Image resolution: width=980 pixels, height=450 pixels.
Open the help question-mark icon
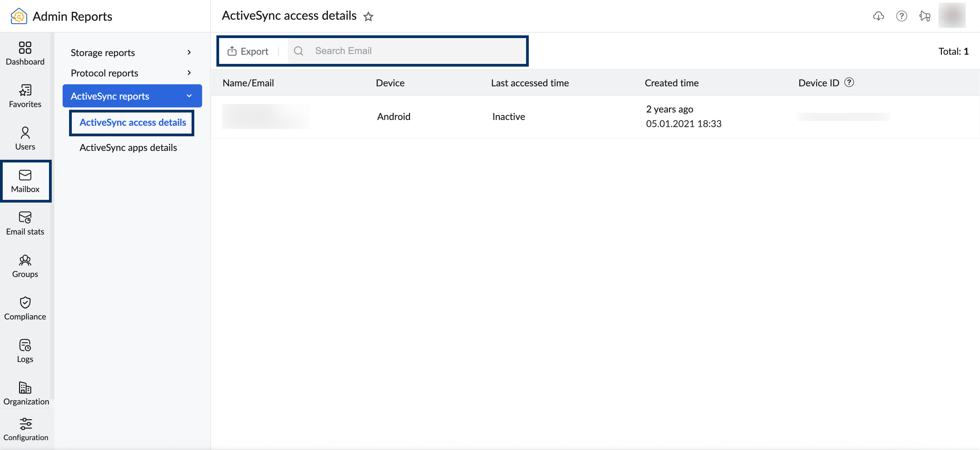(x=901, y=16)
